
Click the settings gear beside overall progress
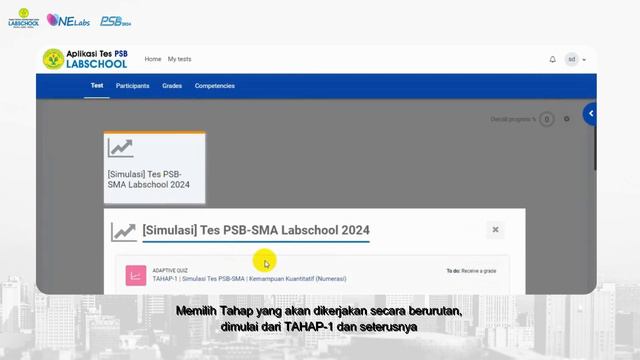(567, 119)
